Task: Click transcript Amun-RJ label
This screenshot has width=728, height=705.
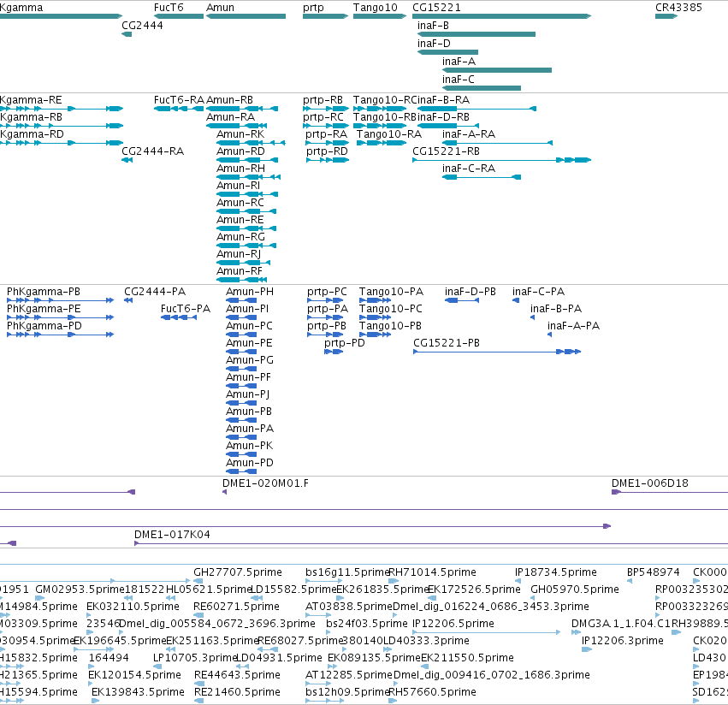Action: (239, 254)
